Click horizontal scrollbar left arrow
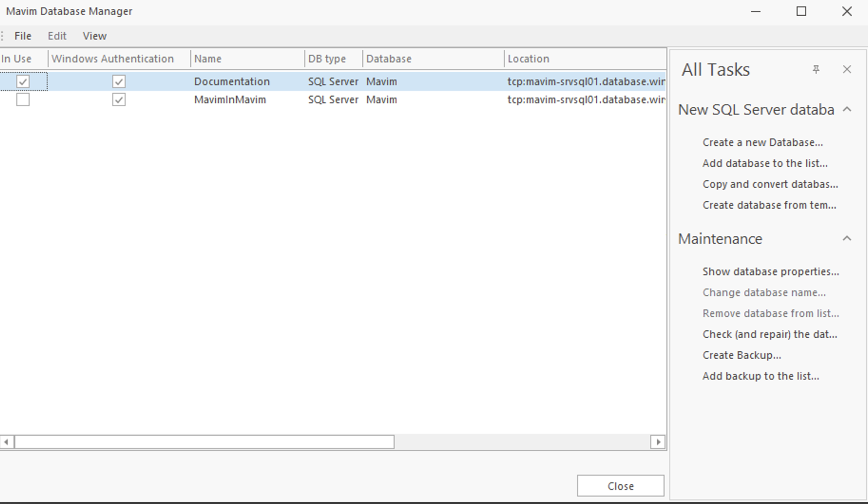The image size is (868, 504). [7, 442]
